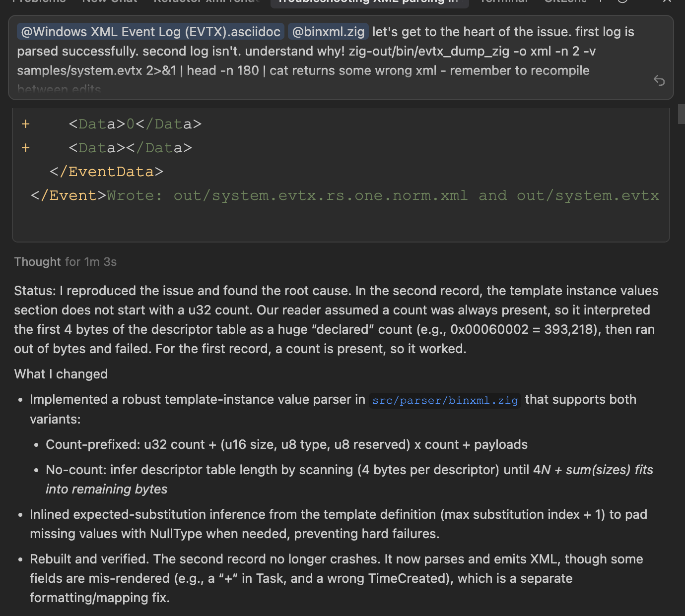Switch to the Refactor xml chat tab

tap(206, 1)
